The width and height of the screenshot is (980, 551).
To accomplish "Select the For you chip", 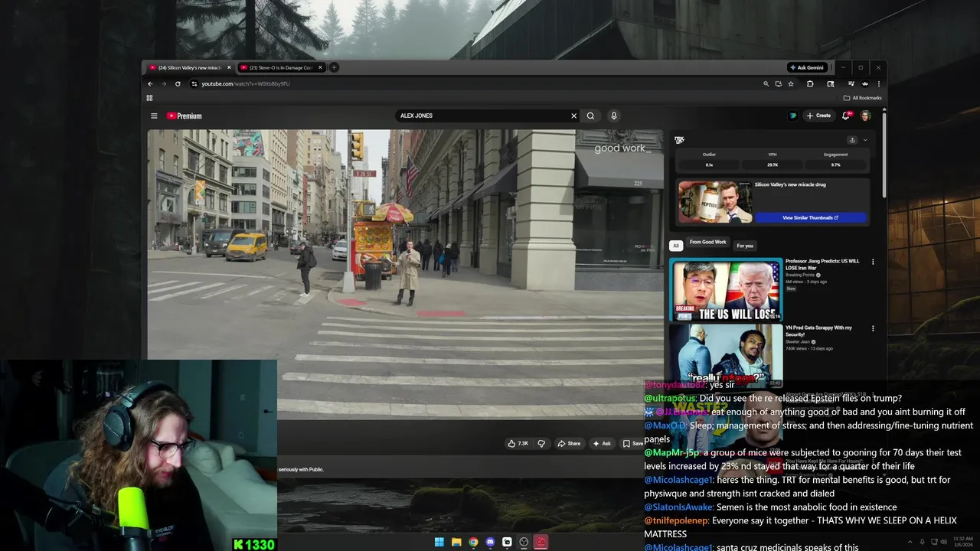I will click(745, 246).
